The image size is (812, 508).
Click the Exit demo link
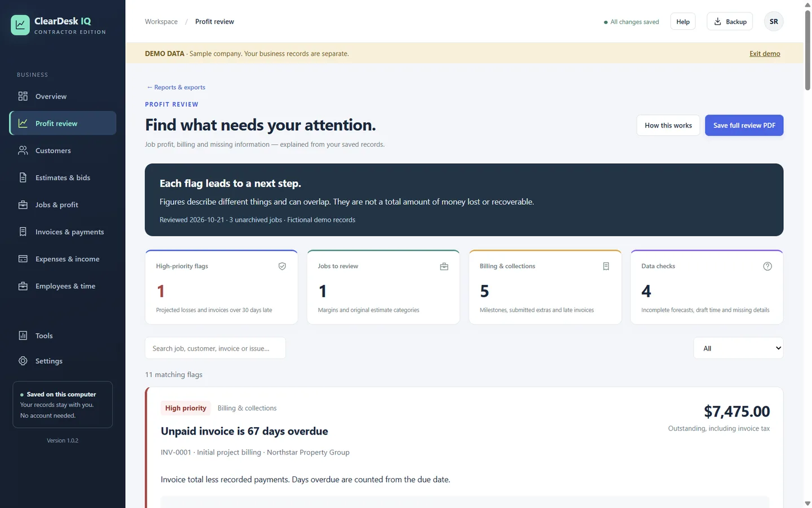click(x=765, y=54)
